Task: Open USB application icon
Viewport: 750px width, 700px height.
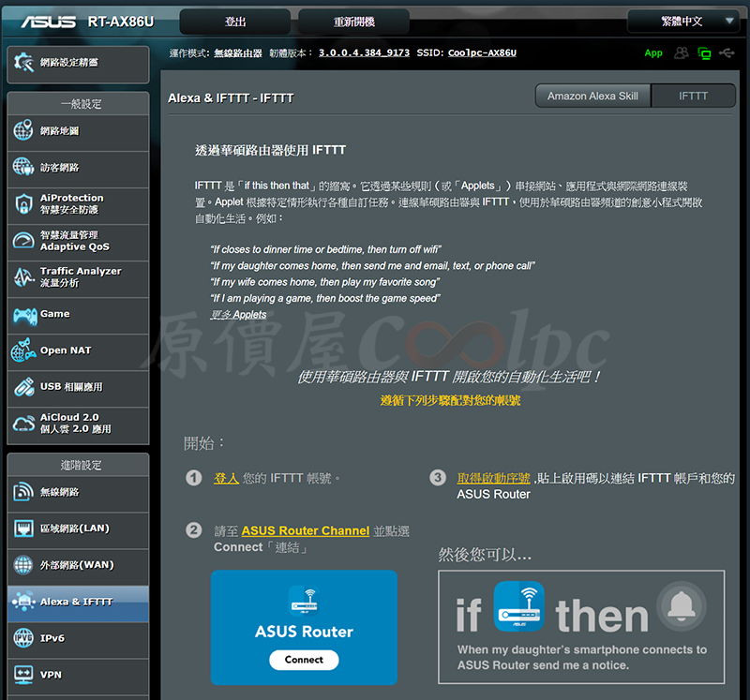Action: pos(23,387)
